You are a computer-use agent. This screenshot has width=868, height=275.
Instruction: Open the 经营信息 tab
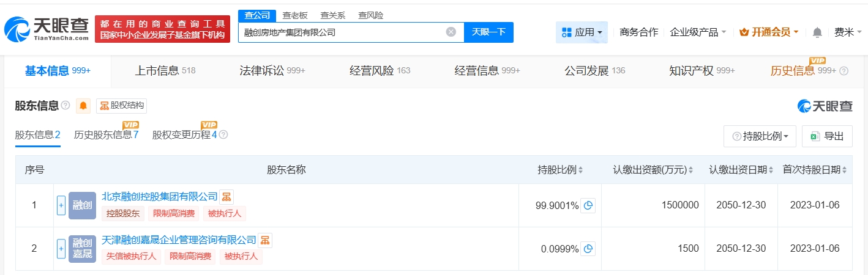click(x=487, y=71)
